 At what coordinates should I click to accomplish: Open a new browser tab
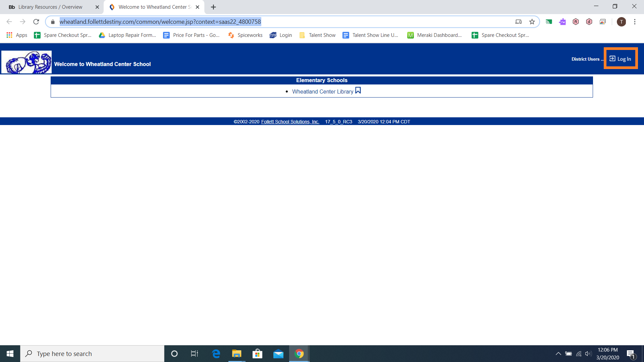tap(213, 7)
